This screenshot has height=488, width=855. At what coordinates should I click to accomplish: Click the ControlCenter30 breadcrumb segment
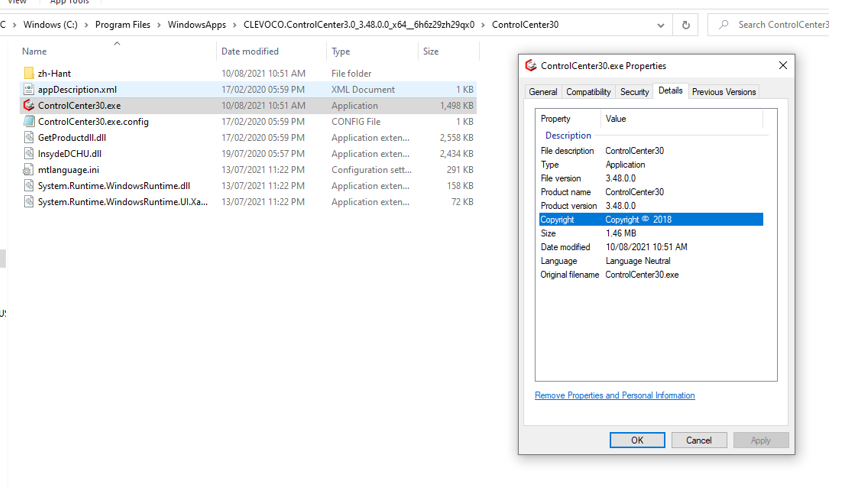coord(525,25)
